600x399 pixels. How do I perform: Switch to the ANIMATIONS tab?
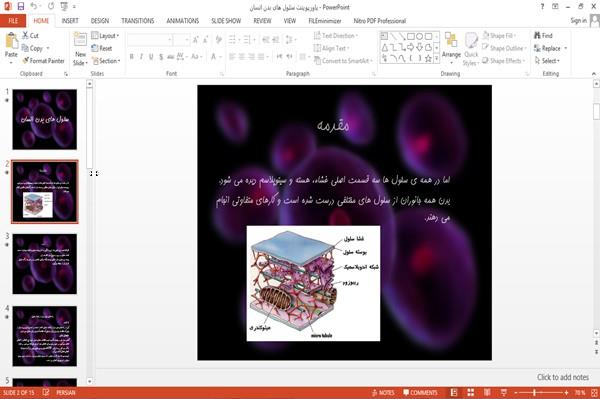pos(183,21)
